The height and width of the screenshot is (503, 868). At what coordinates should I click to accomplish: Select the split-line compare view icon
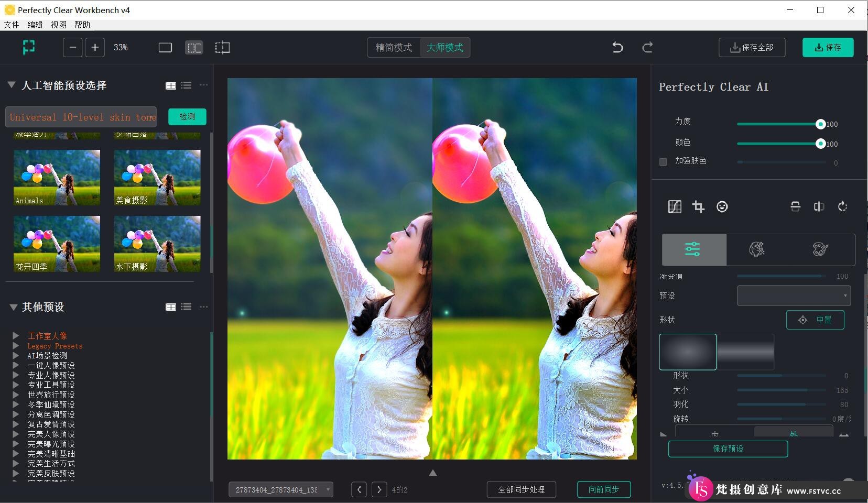223,48
